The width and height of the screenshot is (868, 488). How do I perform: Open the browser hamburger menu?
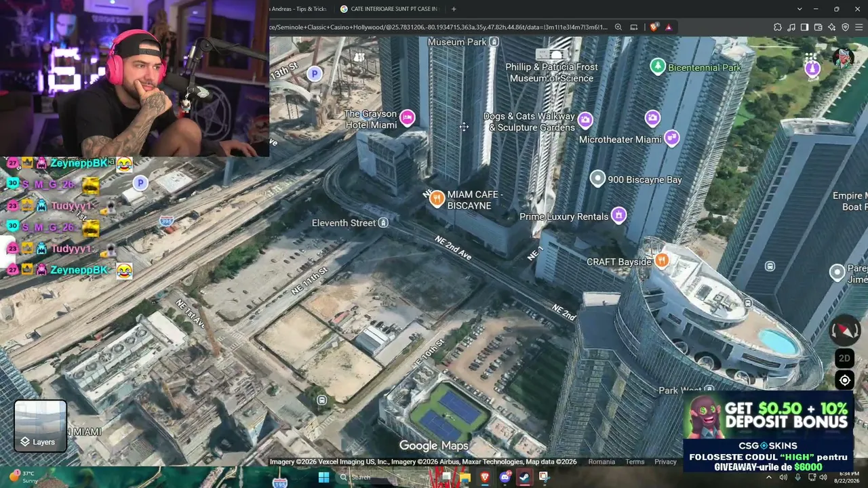pos(859,27)
